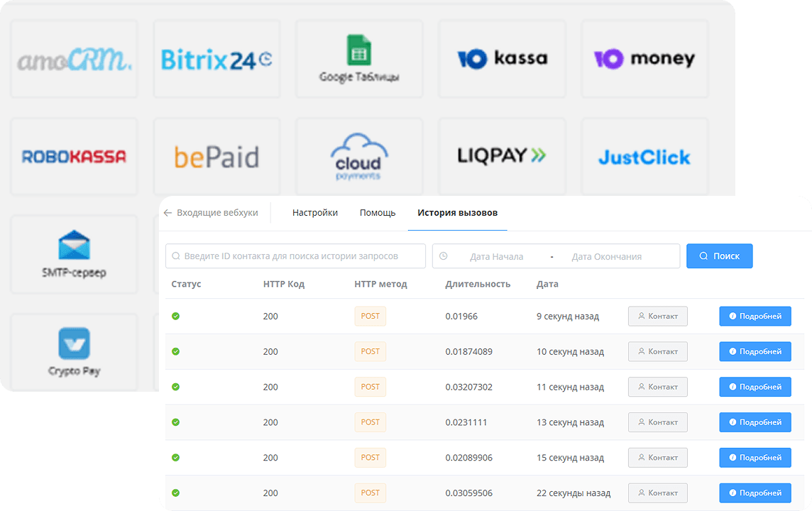
Task: Select the JustClick integration
Action: [x=644, y=156]
